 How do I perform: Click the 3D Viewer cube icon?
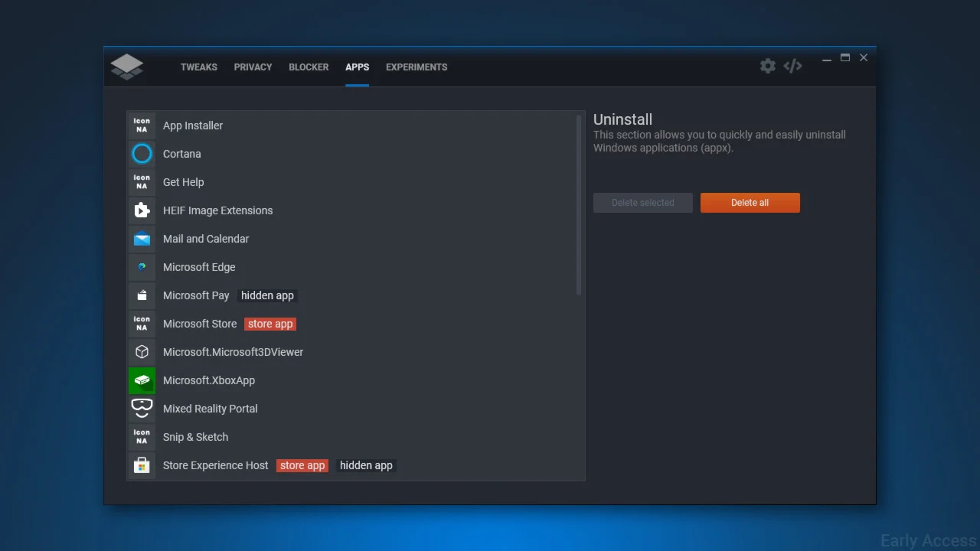(142, 352)
